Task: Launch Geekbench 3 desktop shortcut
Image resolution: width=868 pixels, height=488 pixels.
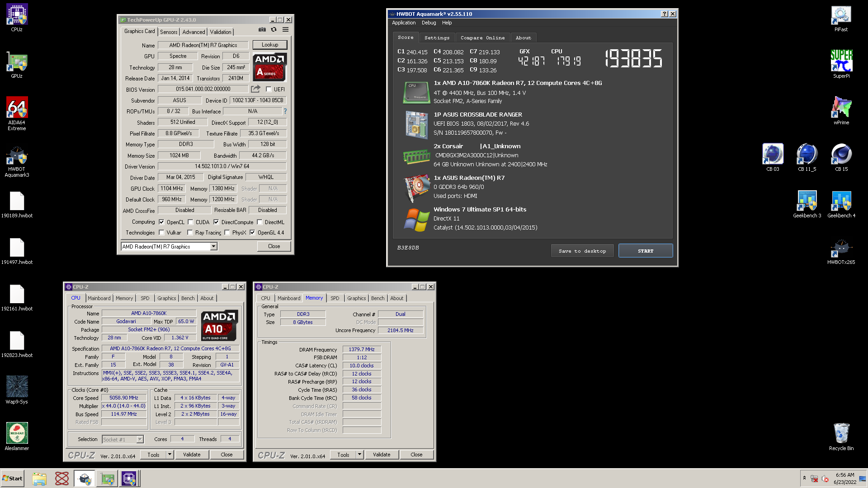Action: 807,204
